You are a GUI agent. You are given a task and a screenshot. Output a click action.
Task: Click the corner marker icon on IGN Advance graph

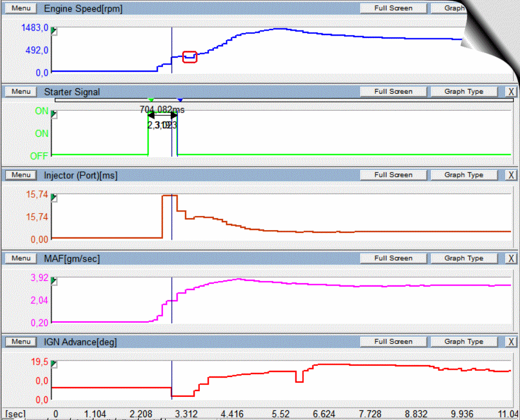point(54,364)
